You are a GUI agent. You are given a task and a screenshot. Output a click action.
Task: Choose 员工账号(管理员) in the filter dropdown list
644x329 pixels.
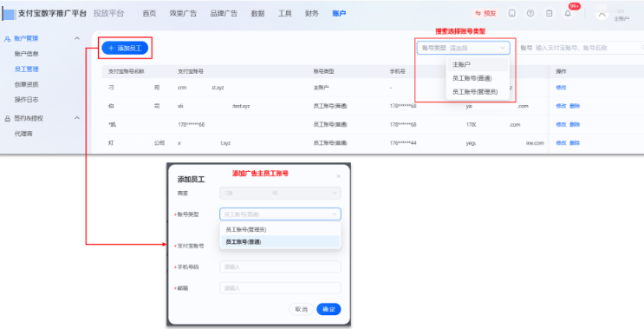(x=478, y=92)
